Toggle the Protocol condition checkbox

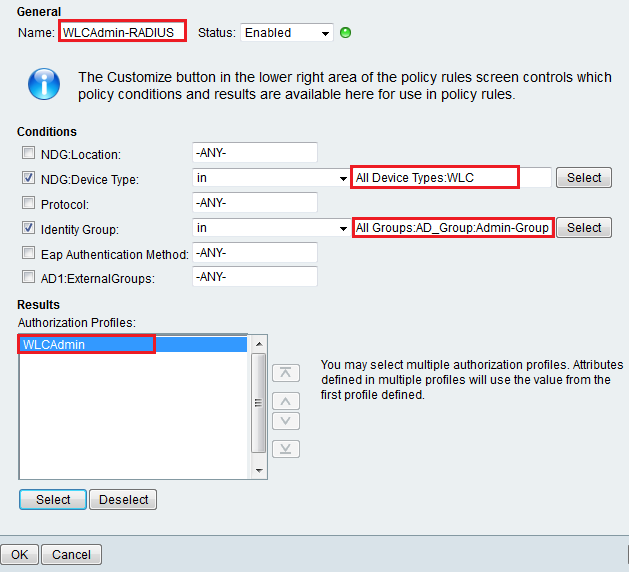tap(29, 204)
